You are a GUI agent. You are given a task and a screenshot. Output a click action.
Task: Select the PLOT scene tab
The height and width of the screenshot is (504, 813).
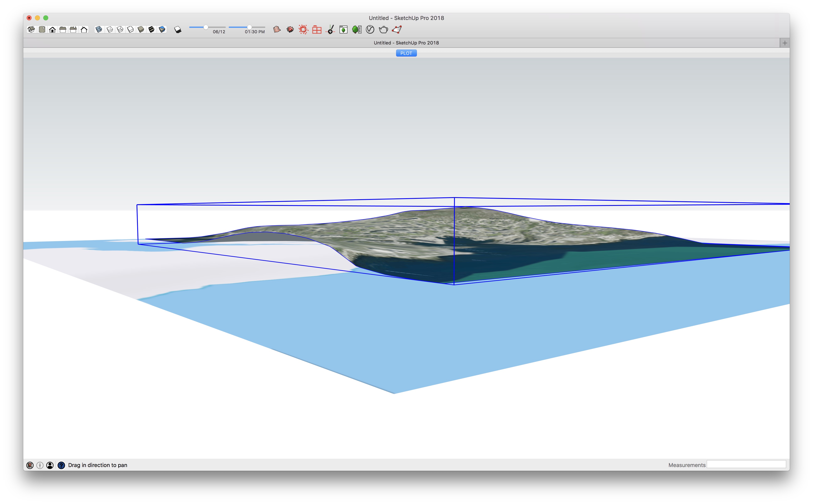point(406,53)
